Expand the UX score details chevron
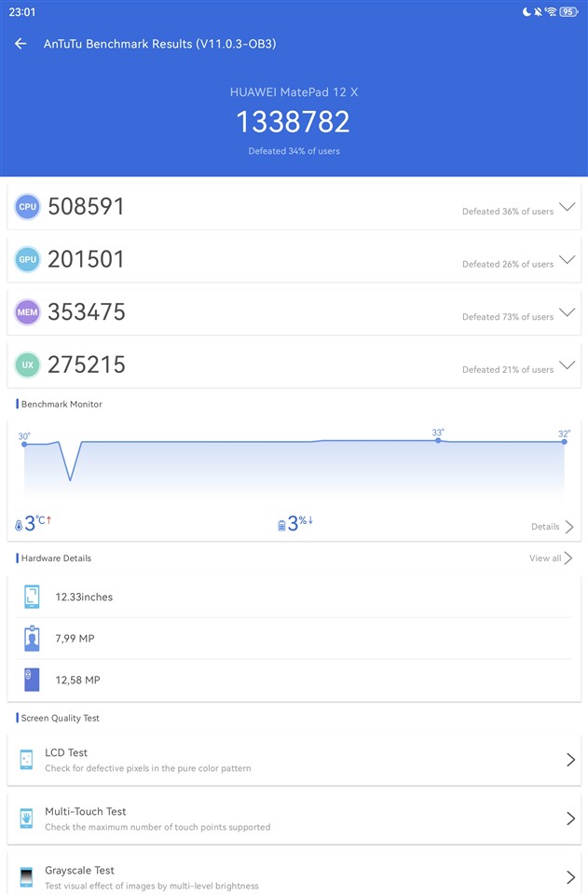Screen dimensions: 588x895 pos(566,365)
